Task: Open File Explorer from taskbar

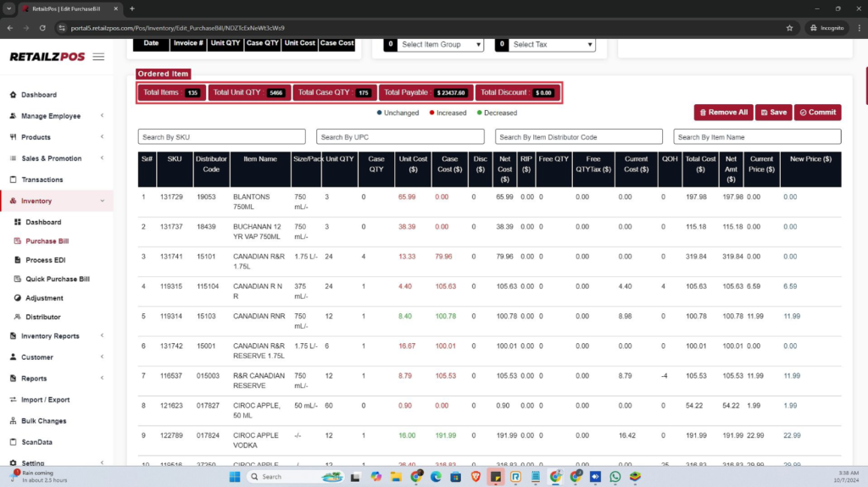Action: (396, 477)
